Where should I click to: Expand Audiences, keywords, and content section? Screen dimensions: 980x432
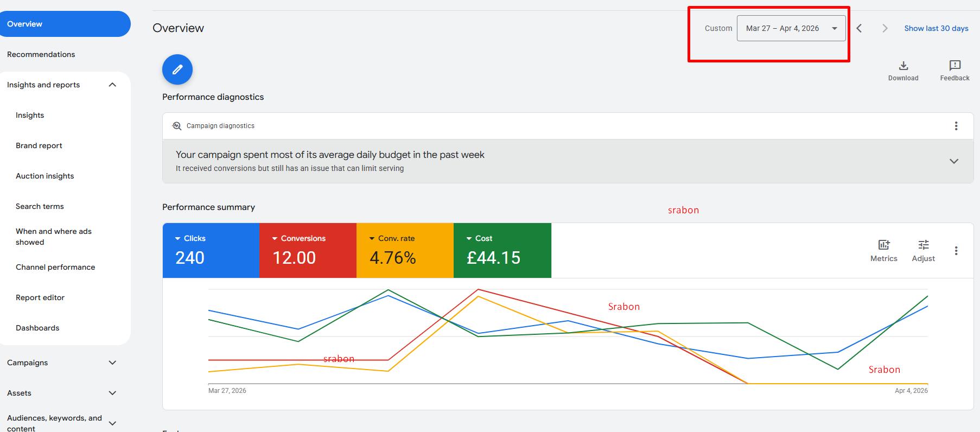tap(112, 423)
